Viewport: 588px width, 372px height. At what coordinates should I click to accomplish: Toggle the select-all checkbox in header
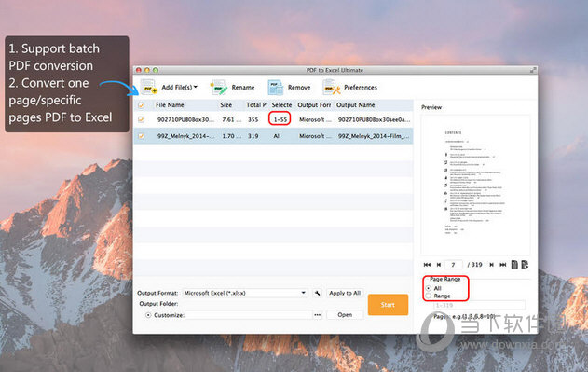[141, 105]
